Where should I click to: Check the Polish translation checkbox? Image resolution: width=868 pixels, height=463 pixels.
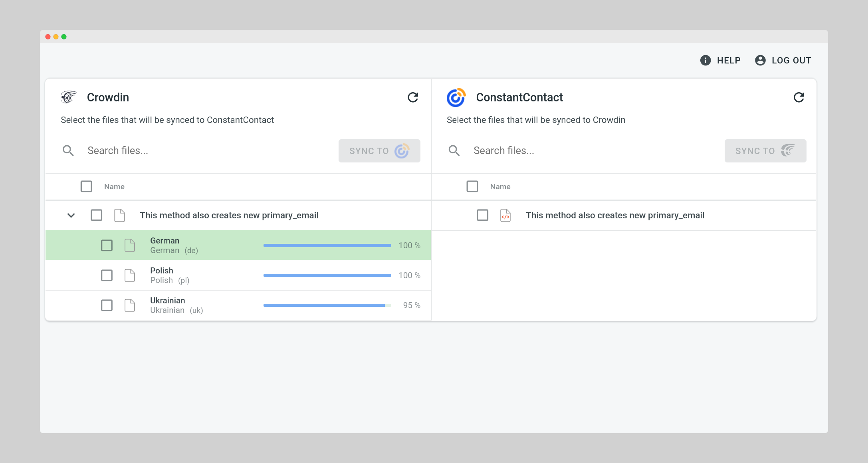point(107,275)
